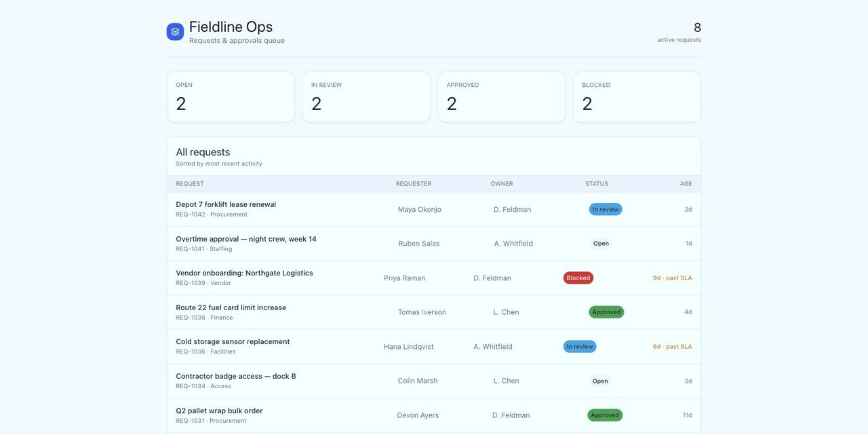This screenshot has height=435, width=868.
Task: Open Depot 7 forklift lease renewal request
Action: 434,209
